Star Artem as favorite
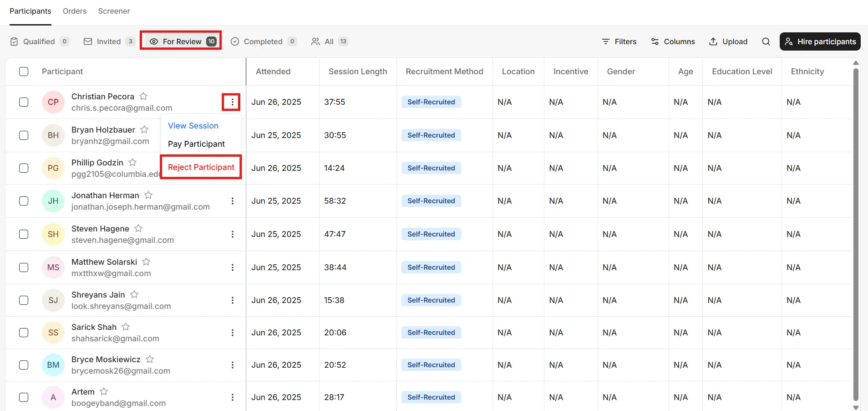The image size is (868, 411). (104, 391)
